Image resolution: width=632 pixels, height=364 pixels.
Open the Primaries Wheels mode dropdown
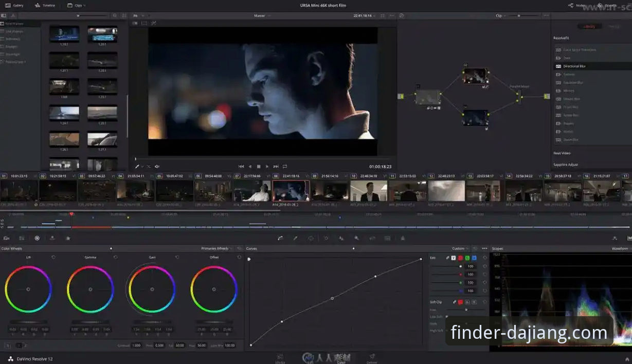pos(216,248)
